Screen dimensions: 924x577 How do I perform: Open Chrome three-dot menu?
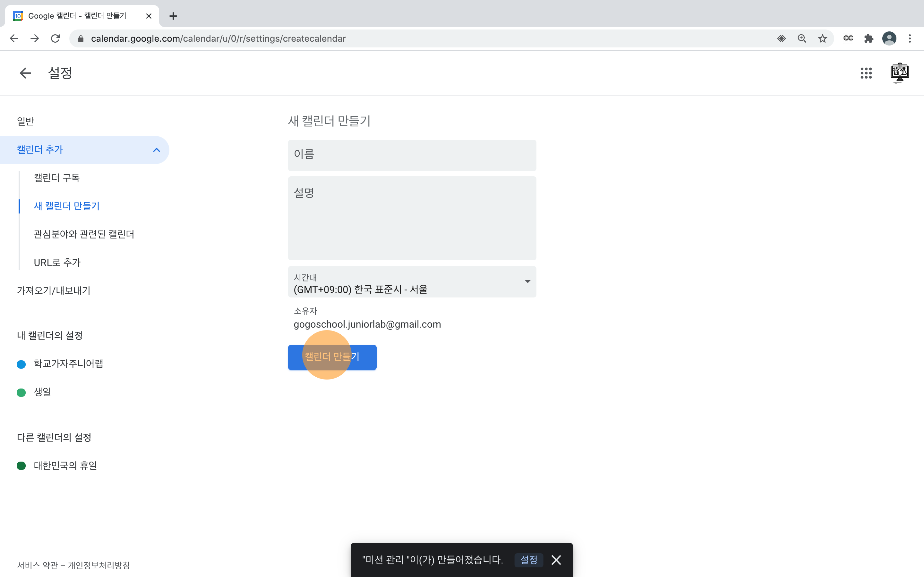910,38
